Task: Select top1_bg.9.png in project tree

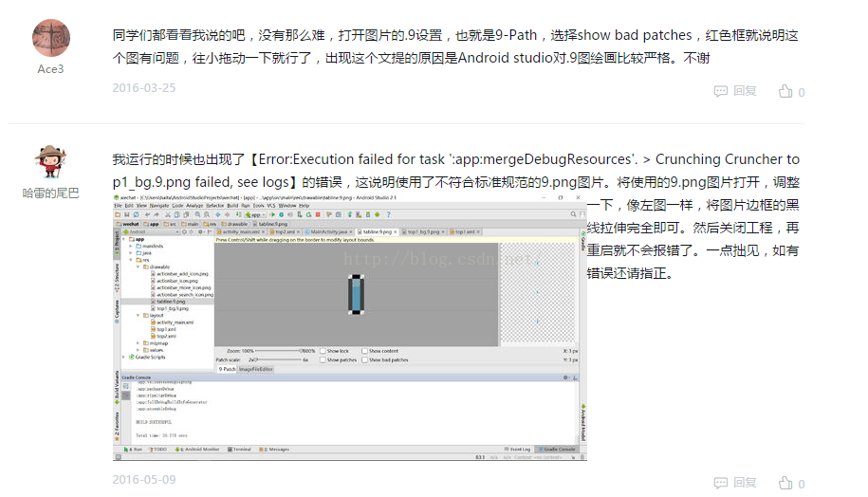Action: 170,309
